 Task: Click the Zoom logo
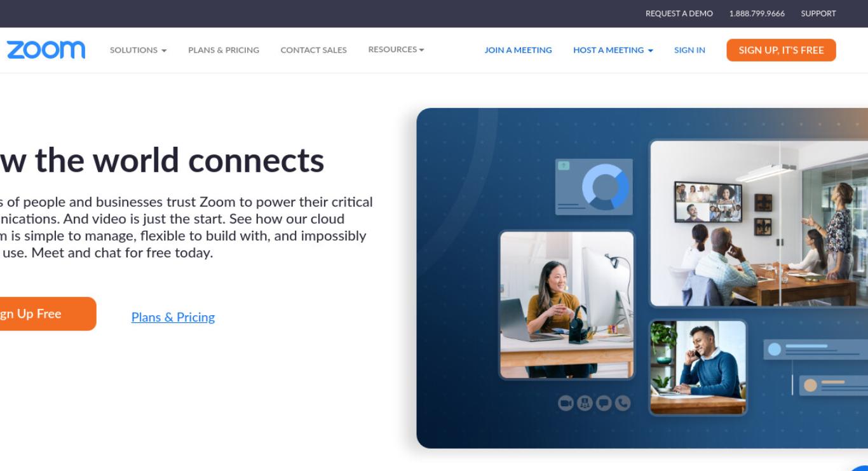coord(46,50)
